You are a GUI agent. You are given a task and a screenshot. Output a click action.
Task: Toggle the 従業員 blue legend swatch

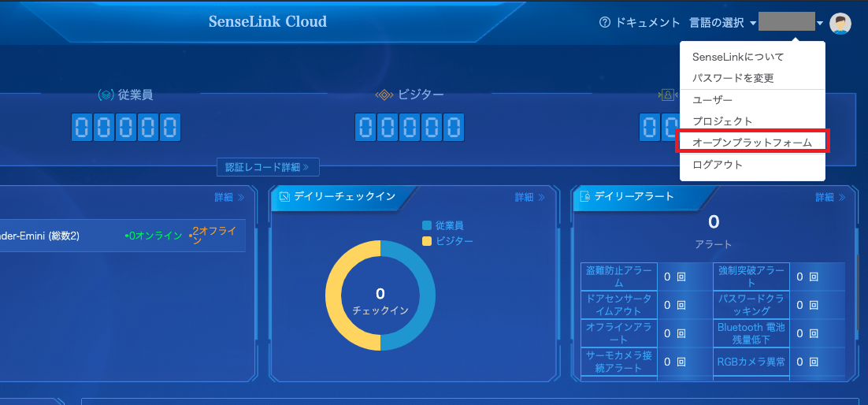[x=426, y=225]
